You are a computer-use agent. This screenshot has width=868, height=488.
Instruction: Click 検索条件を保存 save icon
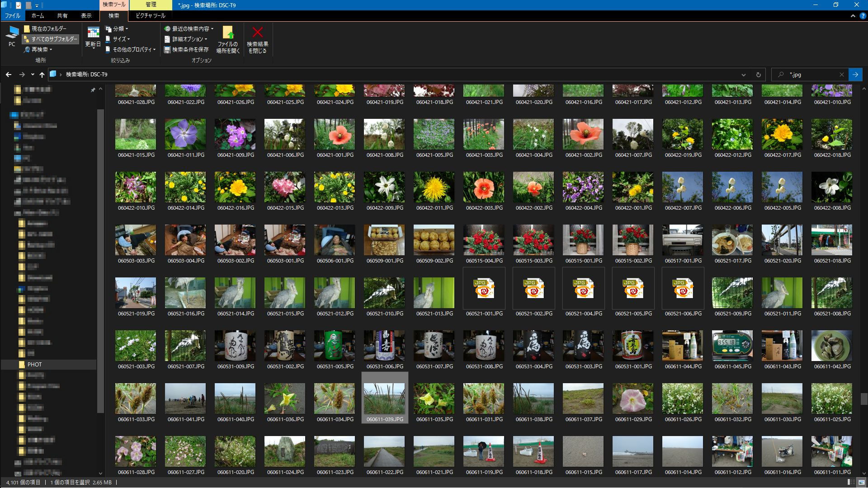point(167,50)
